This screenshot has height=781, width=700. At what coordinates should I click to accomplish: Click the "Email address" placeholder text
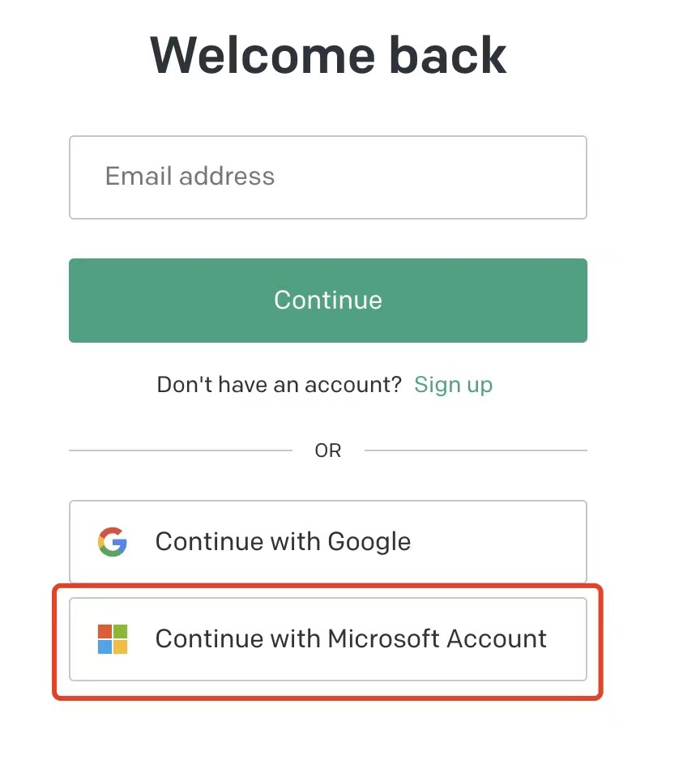(x=190, y=176)
